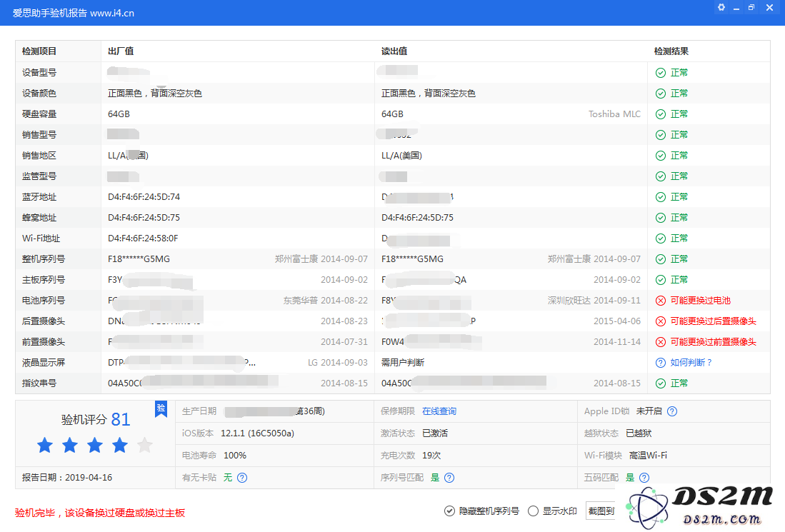The height and width of the screenshot is (532, 785).
Task: Click the 读出值 column header
Action: tap(394, 51)
